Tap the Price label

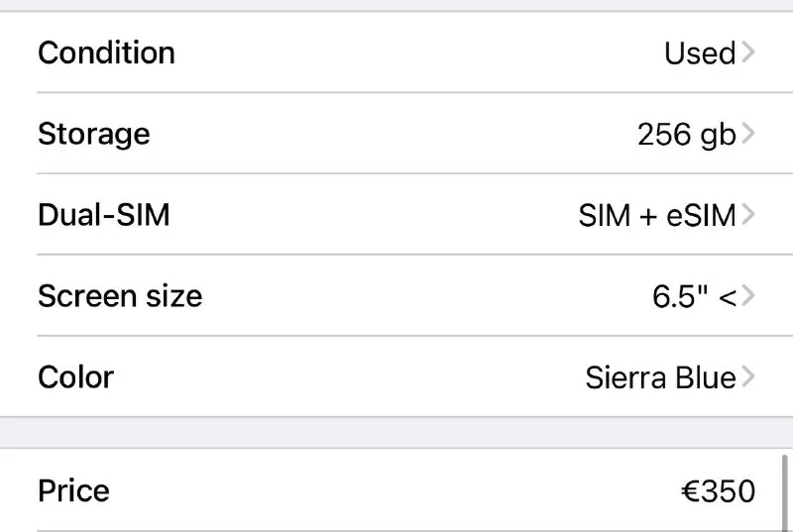click(73, 491)
